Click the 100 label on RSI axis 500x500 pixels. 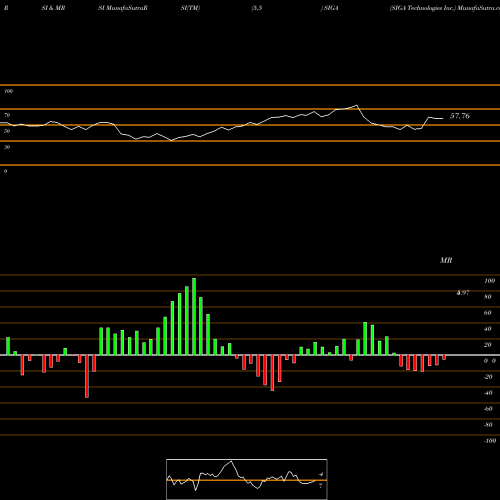pos(8,91)
